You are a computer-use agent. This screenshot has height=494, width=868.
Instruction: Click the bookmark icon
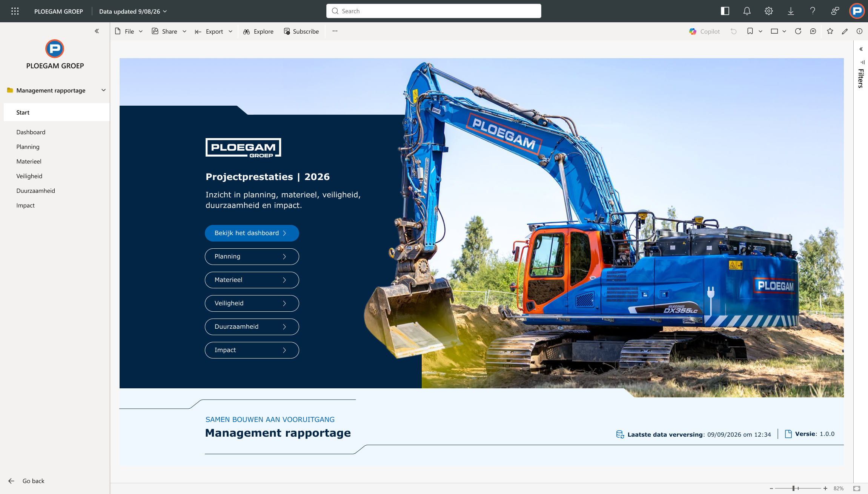point(750,31)
